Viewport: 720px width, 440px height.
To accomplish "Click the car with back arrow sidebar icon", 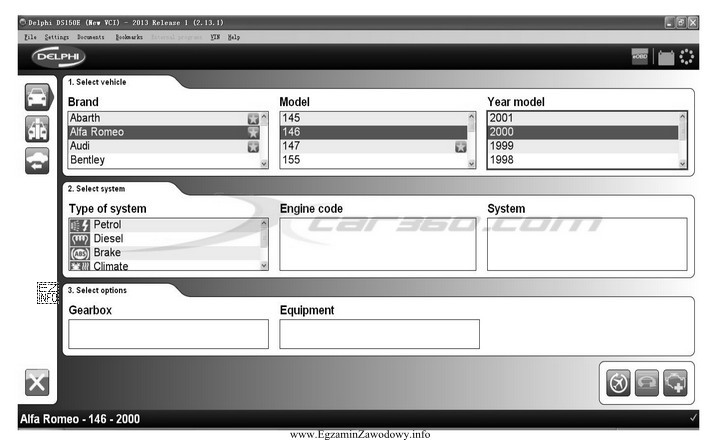I will (37, 161).
